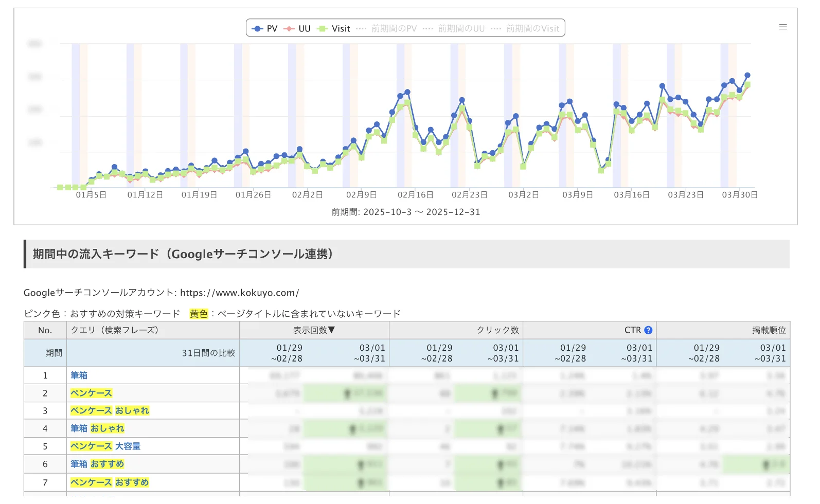Screen dimensions: 820x504
Task: Open the ペンケース query link
Action: pyautogui.click(x=91, y=393)
